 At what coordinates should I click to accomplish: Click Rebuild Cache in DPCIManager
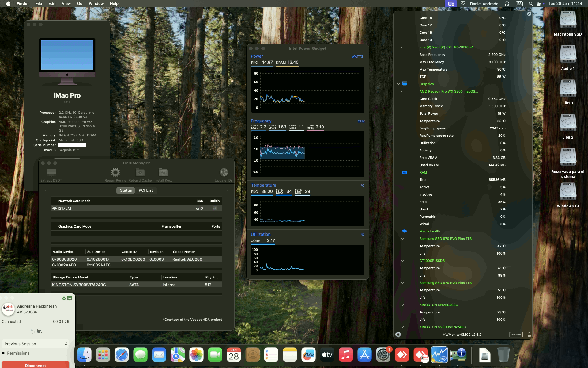[140, 173]
